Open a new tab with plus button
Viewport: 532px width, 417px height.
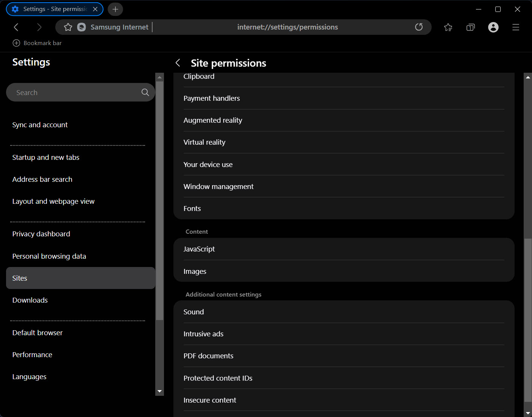pyautogui.click(x=115, y=9)
